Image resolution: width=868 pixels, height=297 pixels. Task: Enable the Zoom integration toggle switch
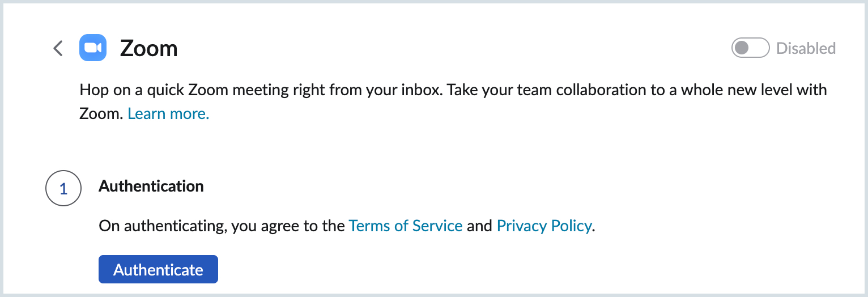750,48
